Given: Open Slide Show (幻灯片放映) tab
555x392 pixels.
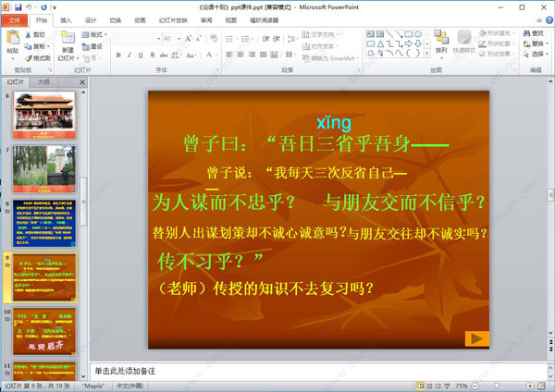Looking at the screenshot, I should 173,20.
